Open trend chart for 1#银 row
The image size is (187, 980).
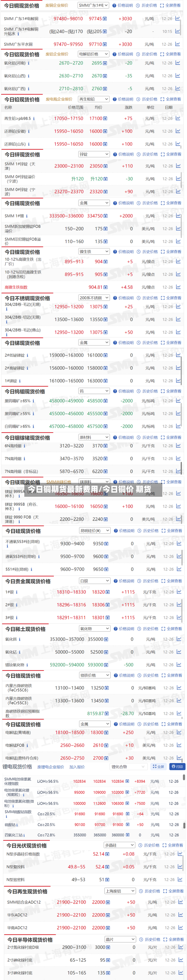(x=179, y=592)
